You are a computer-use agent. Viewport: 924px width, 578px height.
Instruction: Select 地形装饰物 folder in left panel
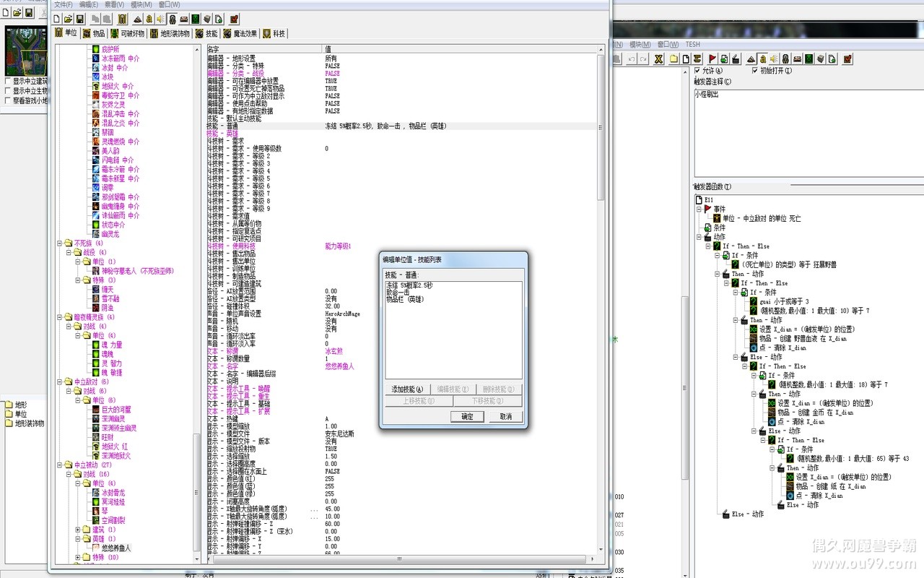coord(29,423)
